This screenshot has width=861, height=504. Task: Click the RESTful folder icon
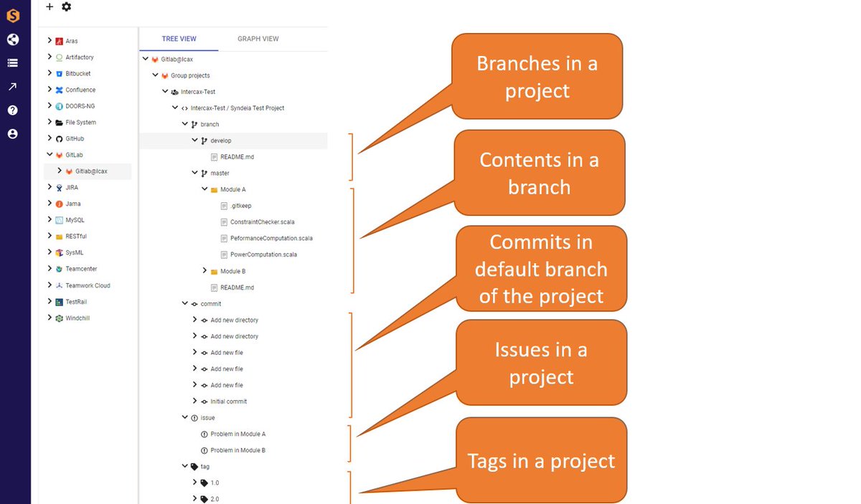coord(60,237)
